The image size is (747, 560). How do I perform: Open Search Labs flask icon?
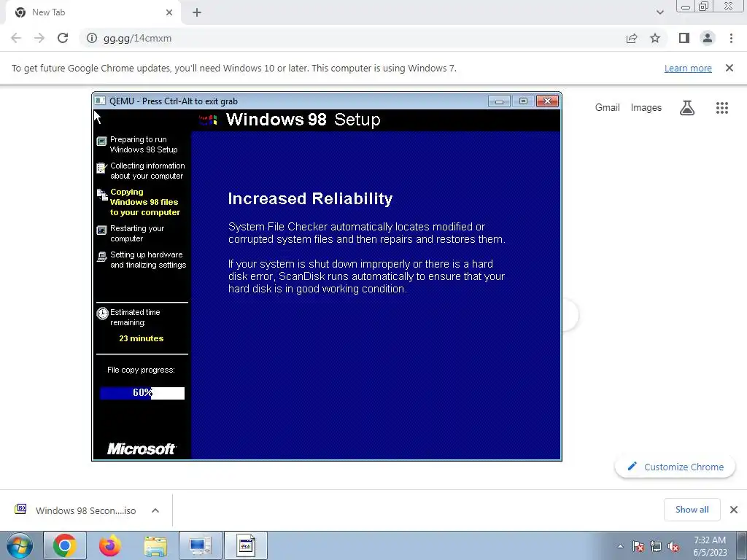point(687,108)
